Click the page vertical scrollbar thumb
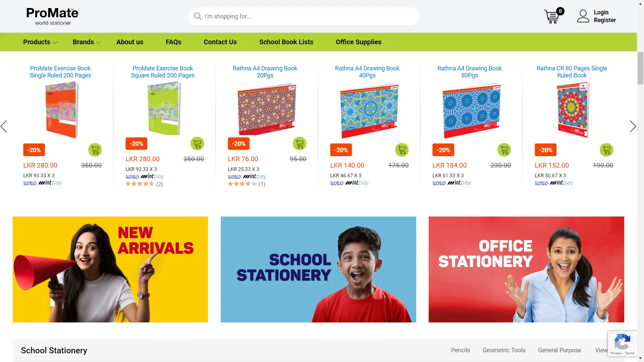 pyautogui.click(x=640, y=68)
